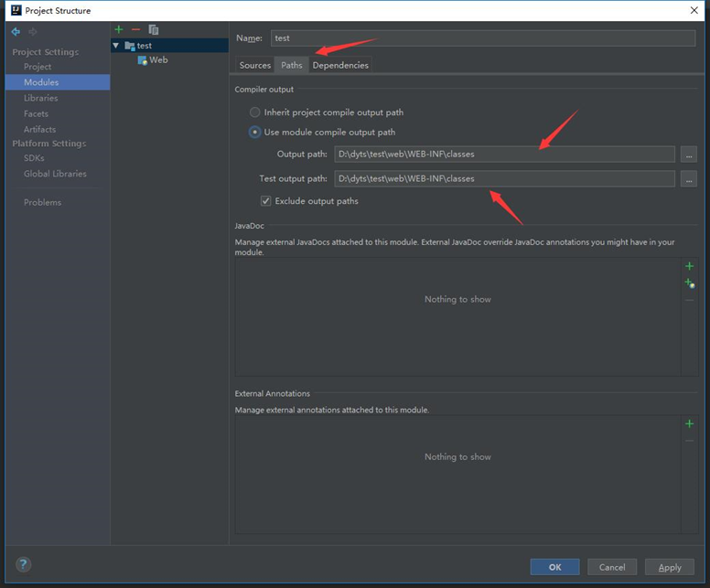Select the test row in module tree
This screenshot has width=710, height=588.
[x=170, y=46]
